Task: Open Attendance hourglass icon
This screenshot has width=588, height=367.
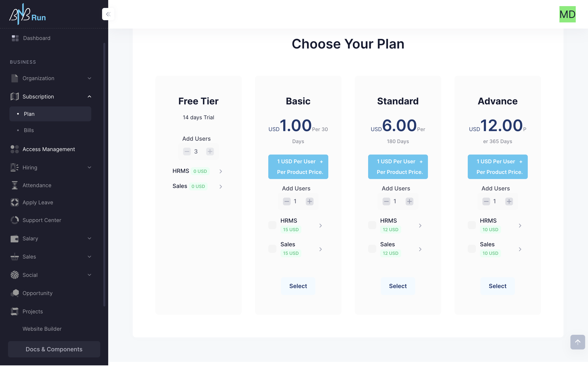Action: (15, 185)
